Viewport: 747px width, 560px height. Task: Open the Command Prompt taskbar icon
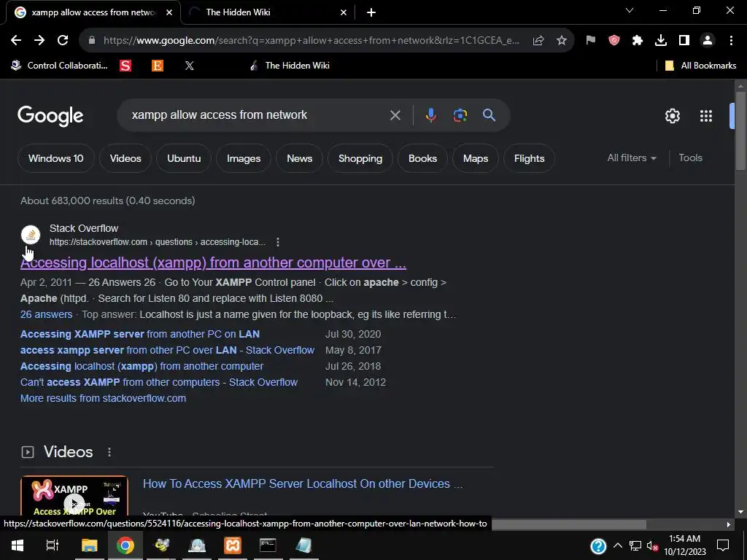(x=268, y=545)
